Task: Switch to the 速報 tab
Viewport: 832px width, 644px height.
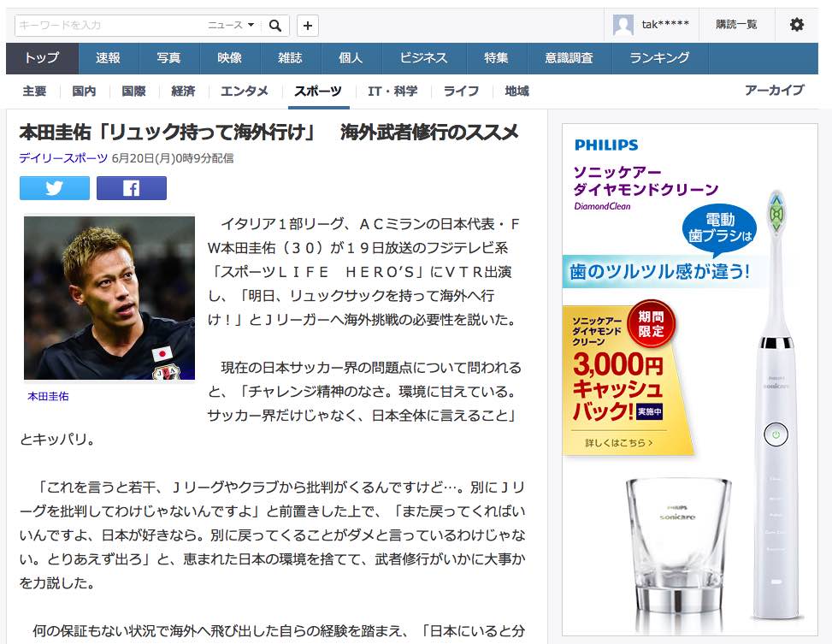Action: pyautogui.click(x=109, y=58)
